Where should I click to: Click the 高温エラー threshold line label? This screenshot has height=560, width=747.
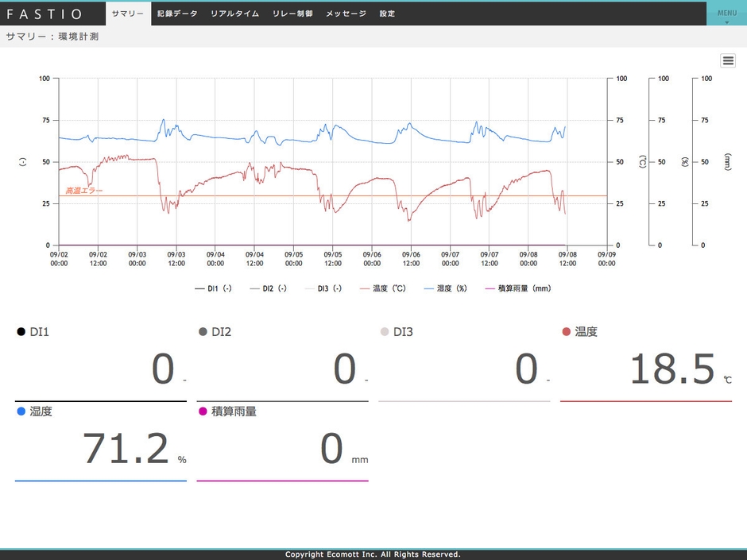[x=83, y=191]
